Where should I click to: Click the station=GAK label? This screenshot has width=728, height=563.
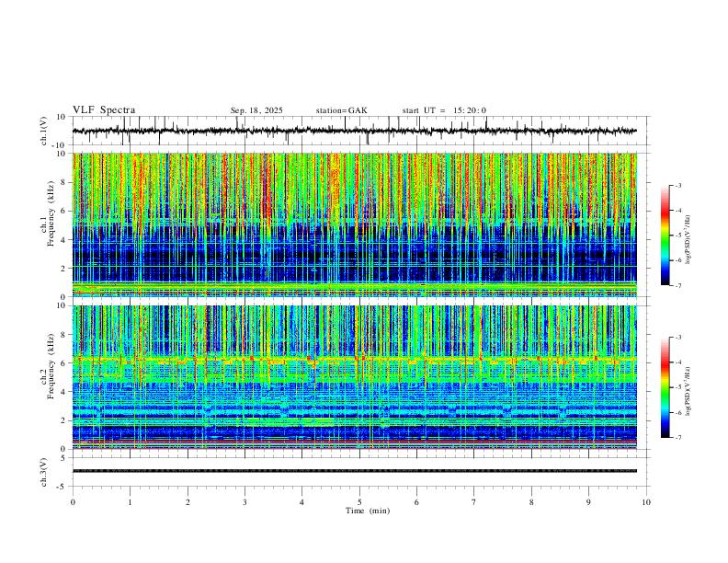(342, 110)
